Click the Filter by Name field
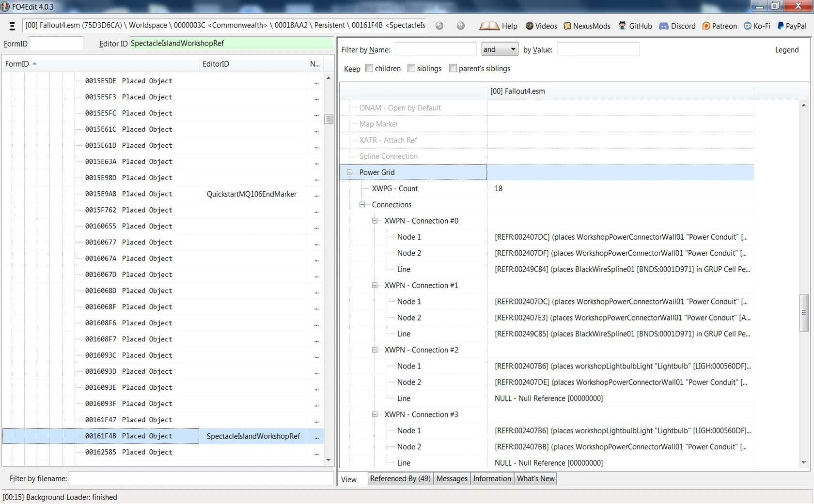The width and height of the screenshot is (814, 504). point(436,49)
